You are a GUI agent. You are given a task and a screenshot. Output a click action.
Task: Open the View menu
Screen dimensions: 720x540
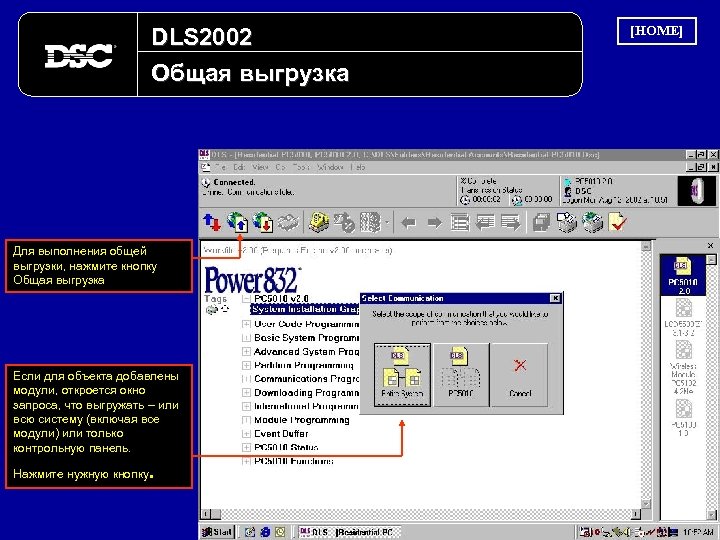click(260, 168)
